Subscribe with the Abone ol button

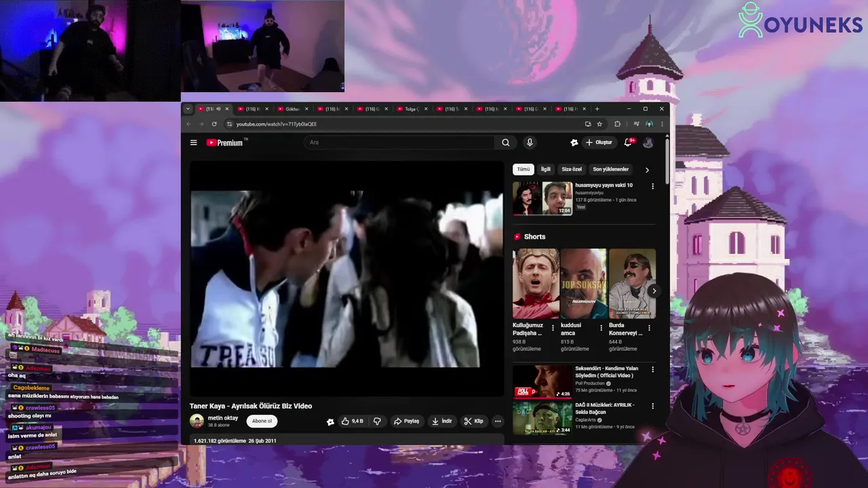coord(262,421)
